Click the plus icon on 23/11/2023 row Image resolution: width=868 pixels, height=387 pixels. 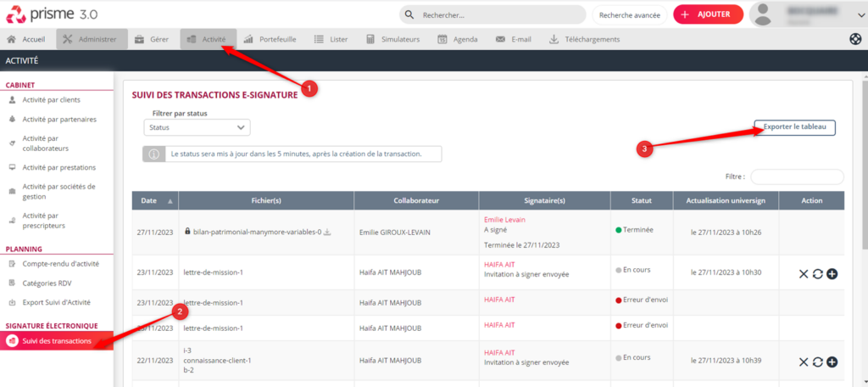[832, 273]
